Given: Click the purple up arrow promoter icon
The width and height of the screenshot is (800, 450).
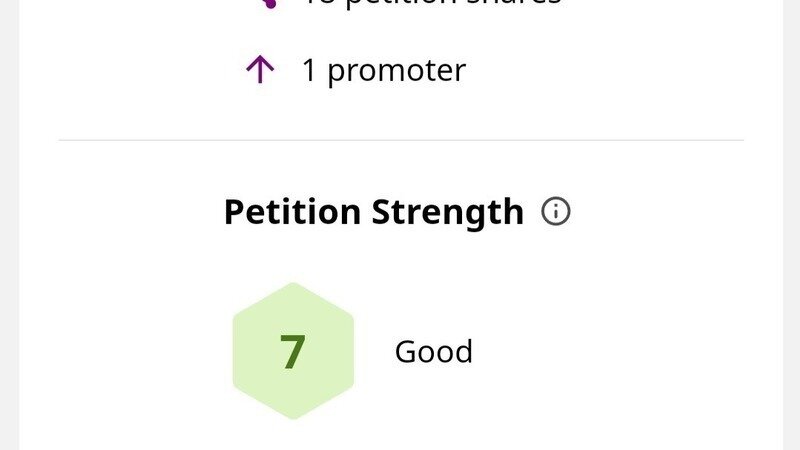Looking at the screenshot, I should [x=259, y=70].
